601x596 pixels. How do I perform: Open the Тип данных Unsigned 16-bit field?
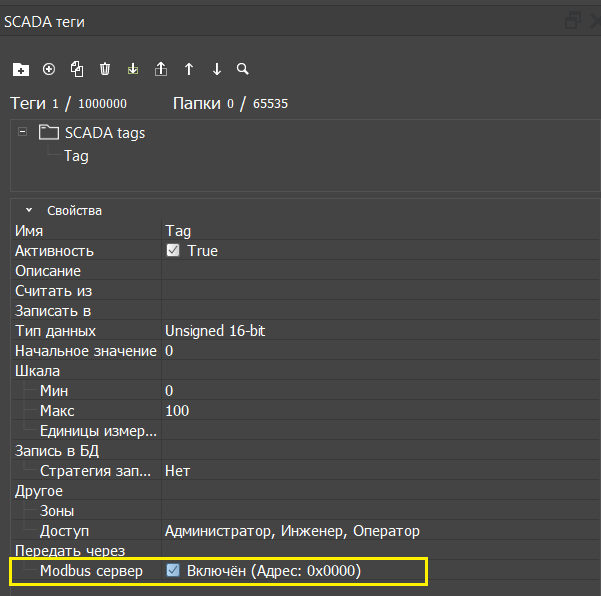pos(380,331)
